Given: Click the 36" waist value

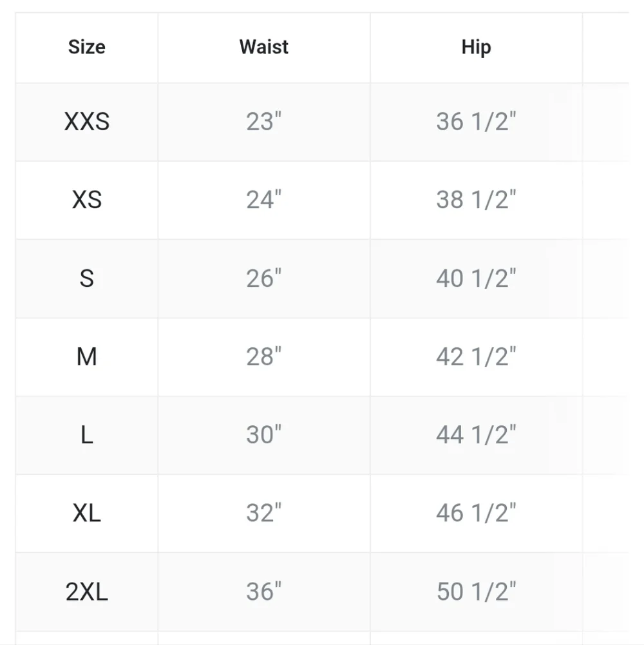Looking at the screenshot, I should point(264,592).
